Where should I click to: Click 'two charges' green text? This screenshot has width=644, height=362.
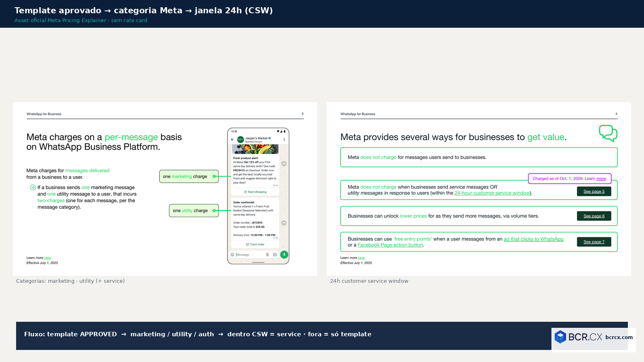pos(51,201)
